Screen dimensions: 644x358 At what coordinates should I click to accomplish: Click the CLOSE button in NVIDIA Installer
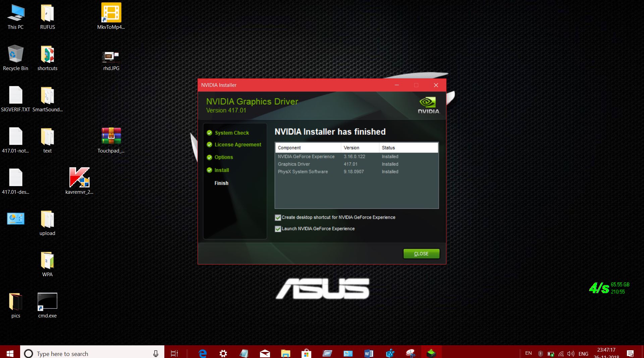[x=421, y=254]
